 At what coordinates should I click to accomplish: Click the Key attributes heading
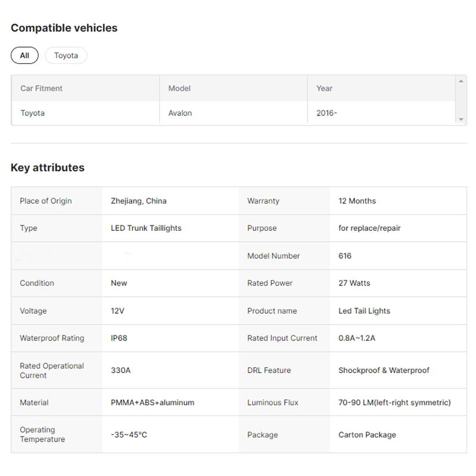(x=48, y=168)
